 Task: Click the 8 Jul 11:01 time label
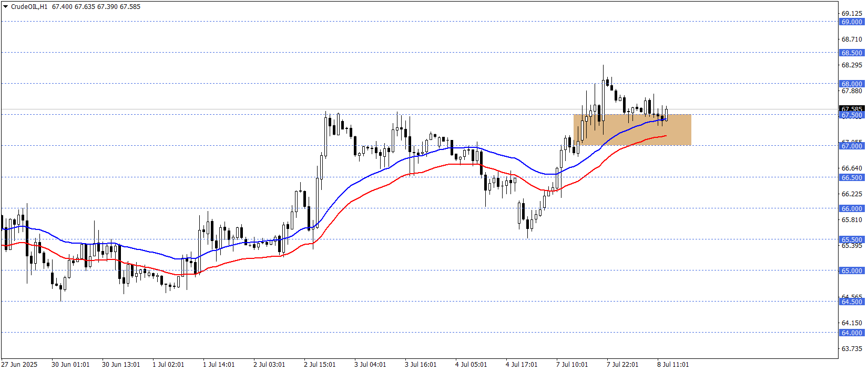pyautogui.click(x=673, y=364)
